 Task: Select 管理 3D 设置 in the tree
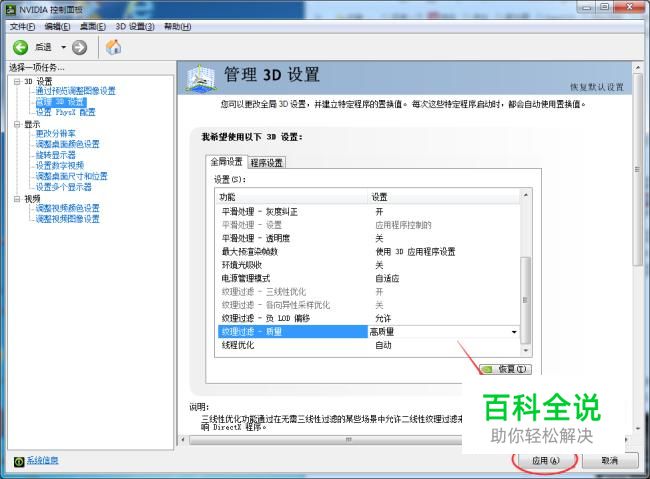61,102
